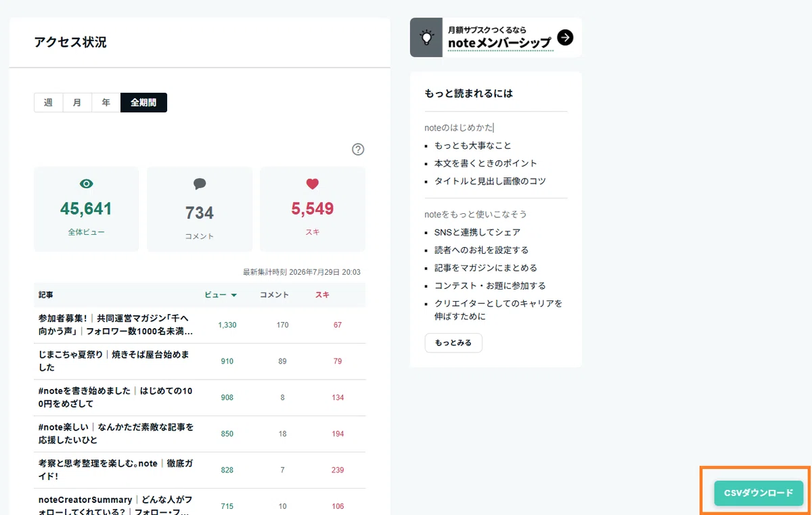Open link 記事をマガジンにまとめる

[x=486, y=268]
